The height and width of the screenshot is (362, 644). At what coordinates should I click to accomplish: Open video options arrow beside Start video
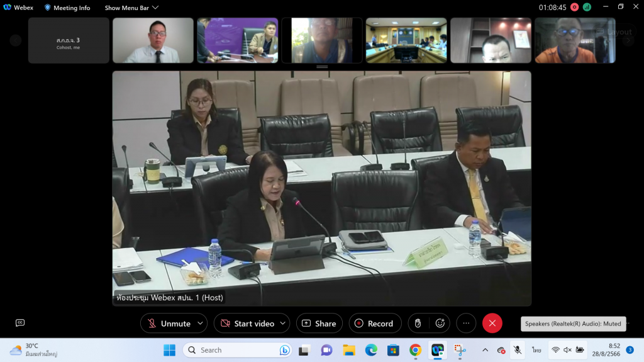pyautogui.click(x=282, y=324)
